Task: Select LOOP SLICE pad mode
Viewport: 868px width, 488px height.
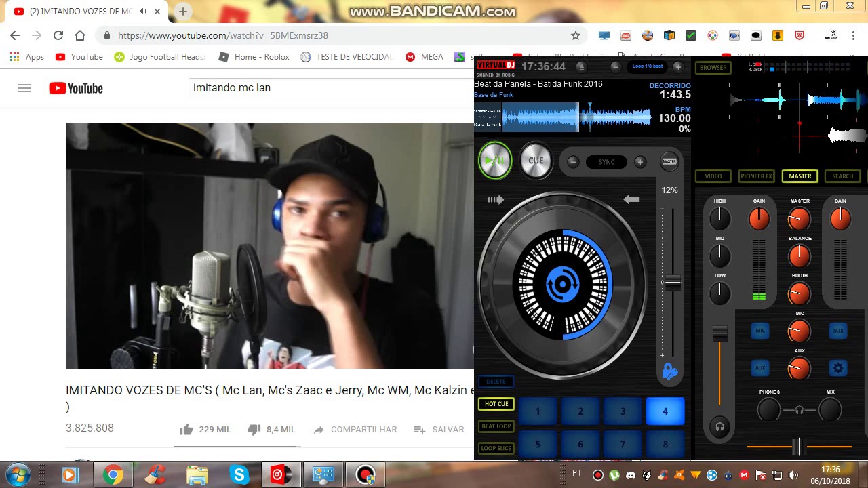Action: (496, 448)
